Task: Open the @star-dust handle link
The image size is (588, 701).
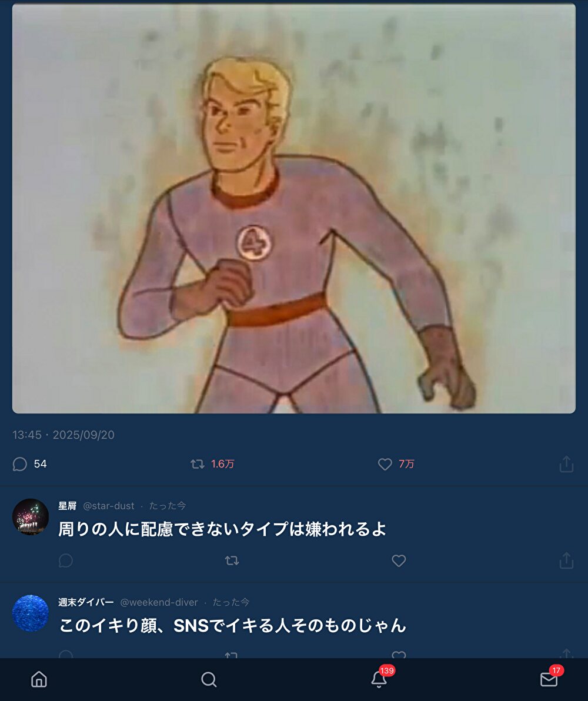Action: tap(109, 506)
